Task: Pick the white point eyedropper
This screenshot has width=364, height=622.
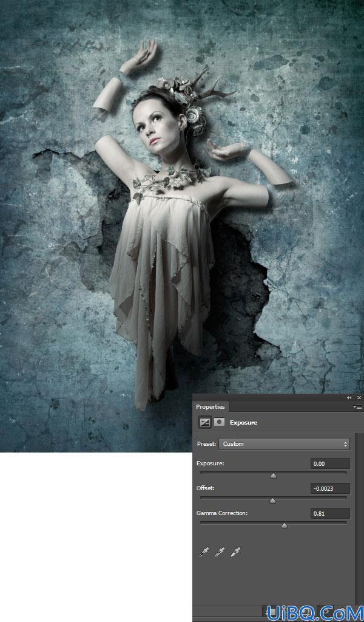Action: click(235, 552)
